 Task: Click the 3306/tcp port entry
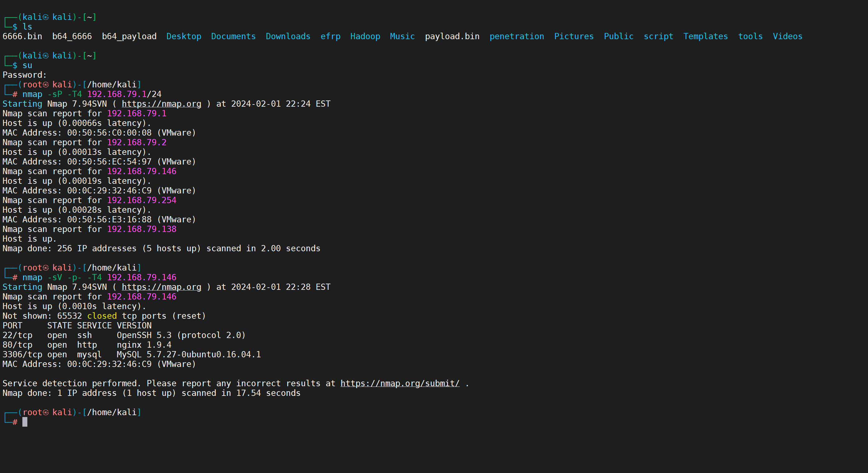click(x=22, y=355)
